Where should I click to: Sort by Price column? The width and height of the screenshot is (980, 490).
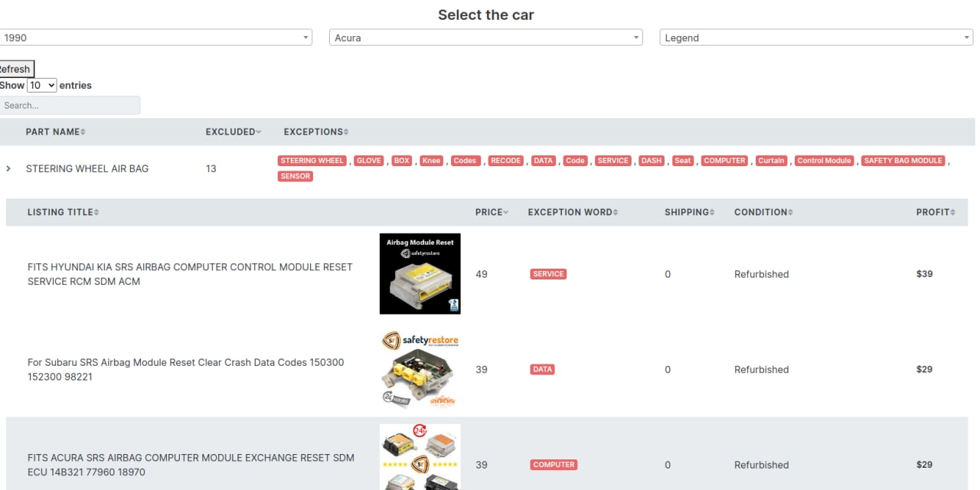pos(492,212)
